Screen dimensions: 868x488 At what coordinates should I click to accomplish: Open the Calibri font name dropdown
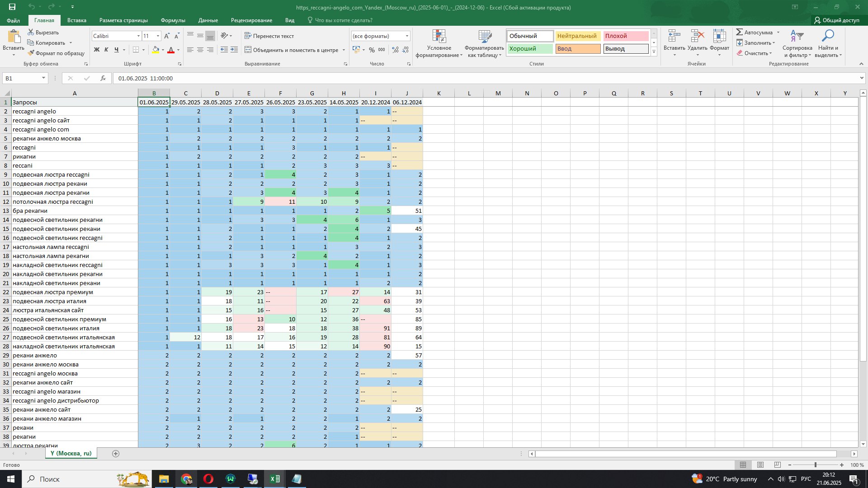138,36
